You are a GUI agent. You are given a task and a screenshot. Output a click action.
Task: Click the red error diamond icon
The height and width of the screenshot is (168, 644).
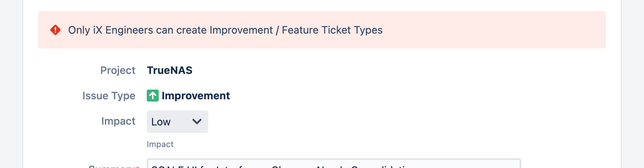tap(55, 30)
